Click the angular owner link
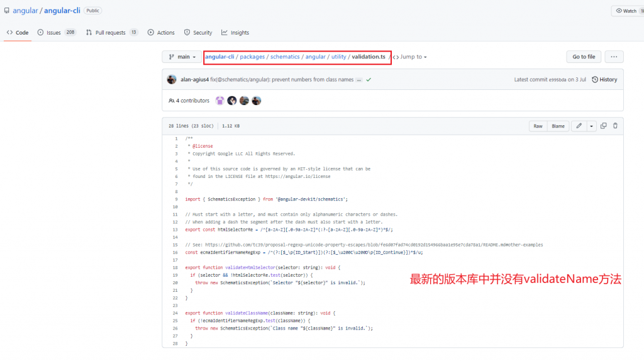The width and height of the screenshot is (644, 361). pyautogui.click(x=25, y=11)
